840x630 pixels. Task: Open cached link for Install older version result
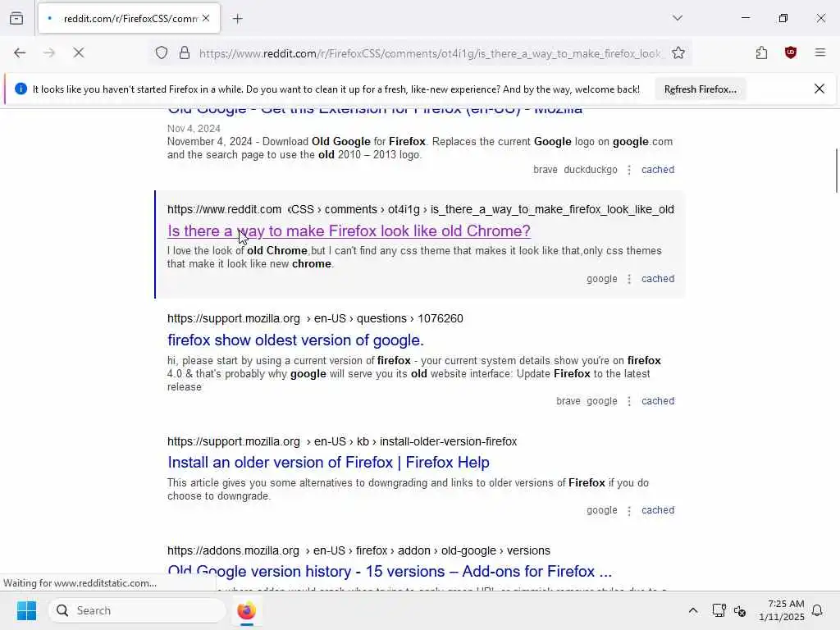(658, 510)
